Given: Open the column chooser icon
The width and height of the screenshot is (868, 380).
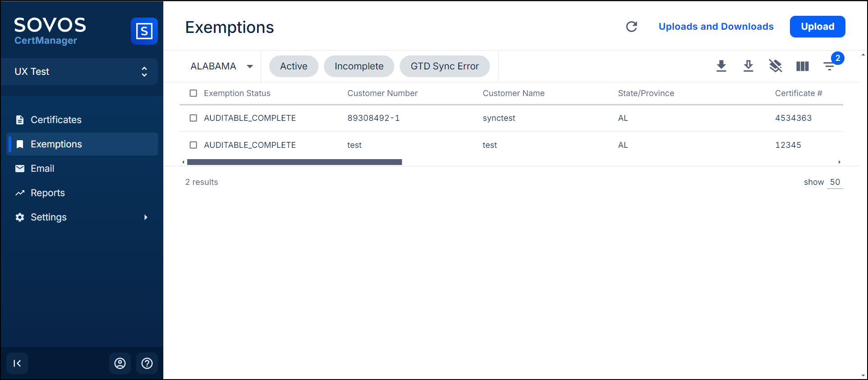Looking at the screenshot, I should click(x=803, y=66).
